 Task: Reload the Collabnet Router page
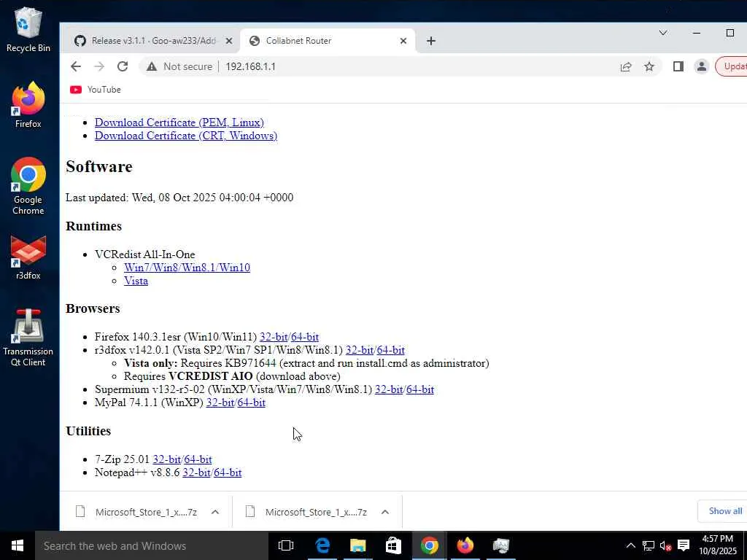point(123,66)
